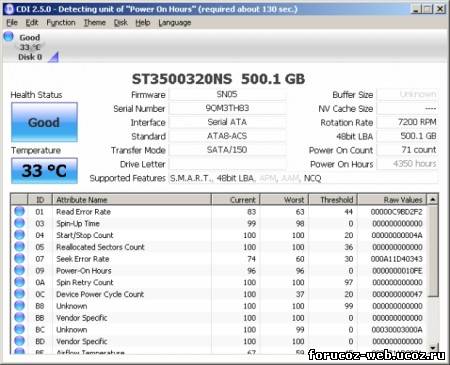Open the File menu
The height and width of the screenshot is (365, 450).
point(12,23)
